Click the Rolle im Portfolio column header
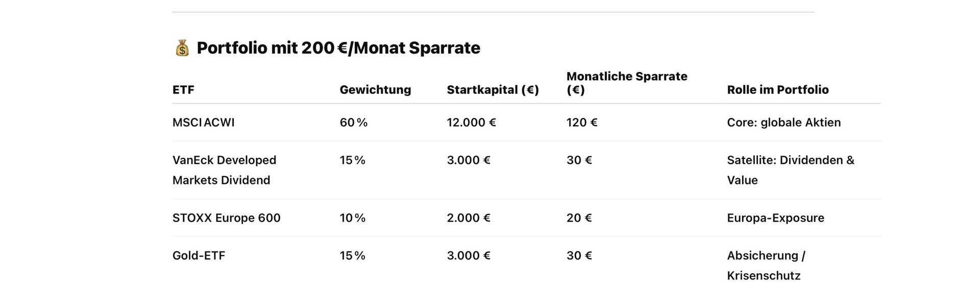The image size is (980, 306). [x=778, y=90]
